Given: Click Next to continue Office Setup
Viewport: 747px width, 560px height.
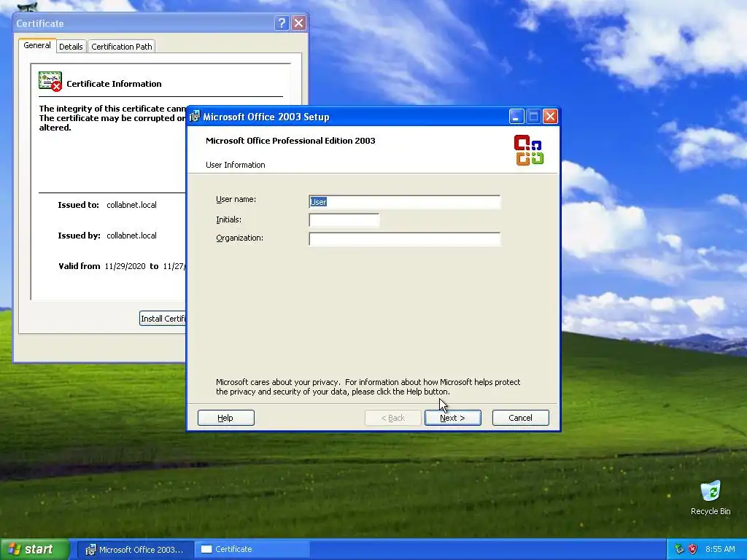Looking at the screenshot, I should [x=452, y=418].
